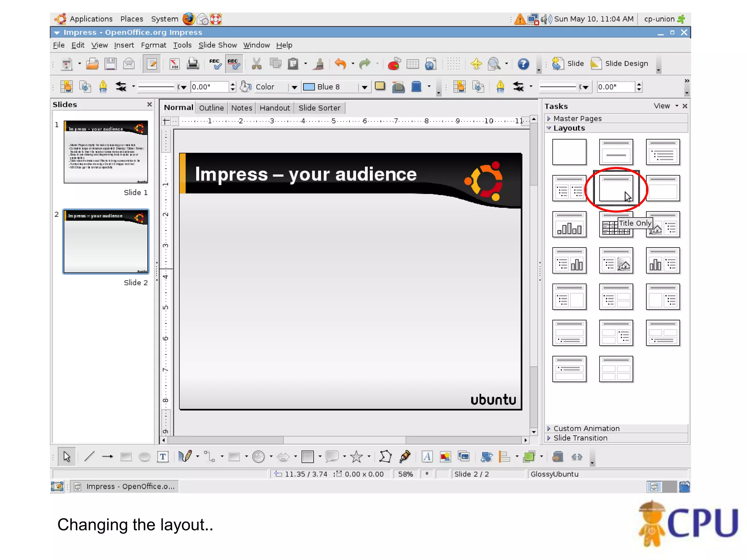Open the Zoom dropdown arrow
This screenshot has width=747, height=560.
click(x=507, y=64)
